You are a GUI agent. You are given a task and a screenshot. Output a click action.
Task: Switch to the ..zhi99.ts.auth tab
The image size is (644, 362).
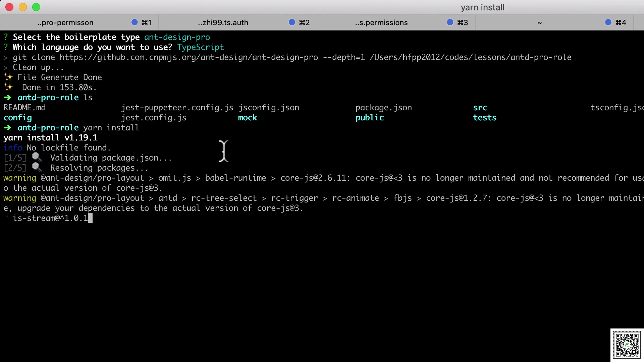pos(223,22)
